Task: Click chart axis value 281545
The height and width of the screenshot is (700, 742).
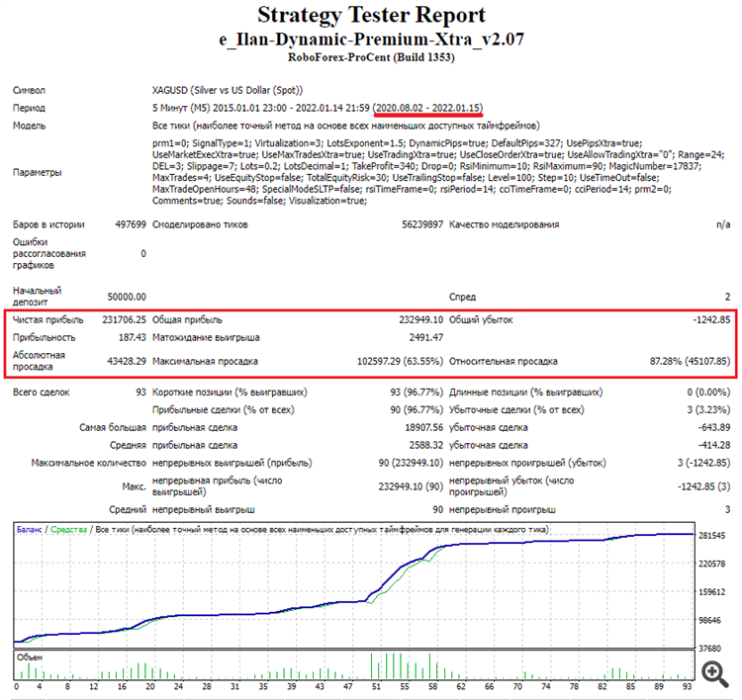Action: coord(711,536)
